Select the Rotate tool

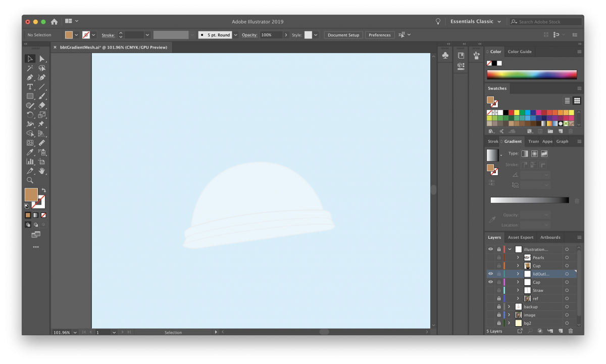click(30, 115)
